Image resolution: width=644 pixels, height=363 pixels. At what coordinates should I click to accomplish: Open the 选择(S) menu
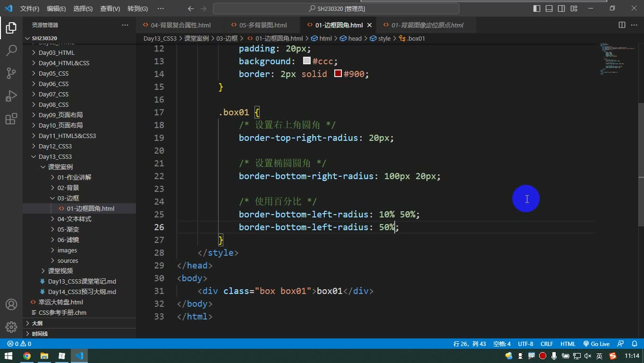coord(83,9)
